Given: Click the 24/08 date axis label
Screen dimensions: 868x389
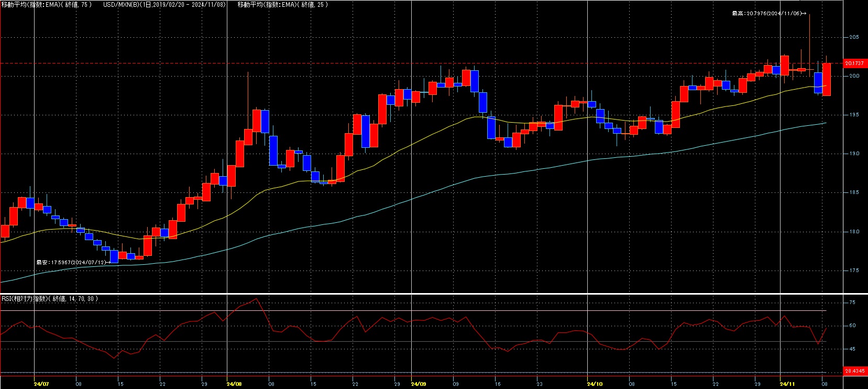Looking at the screenshot, I should [235, 384].
